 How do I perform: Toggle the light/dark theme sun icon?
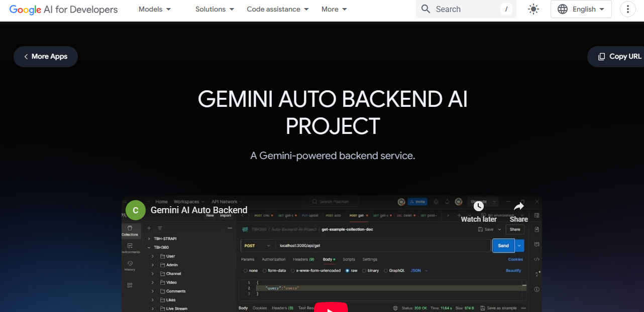click(533, 9)
